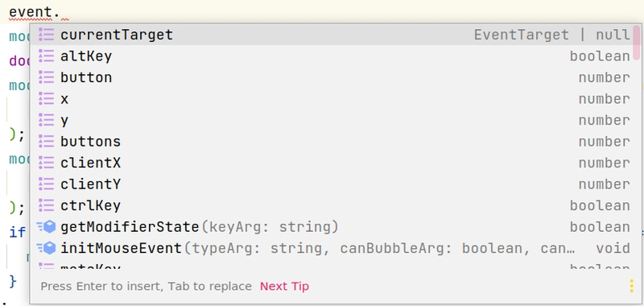Image resolution: width=644 pixels, height=306 pixels.
Task: Click the method icon beside getModifierState
Action: (46, 227)
